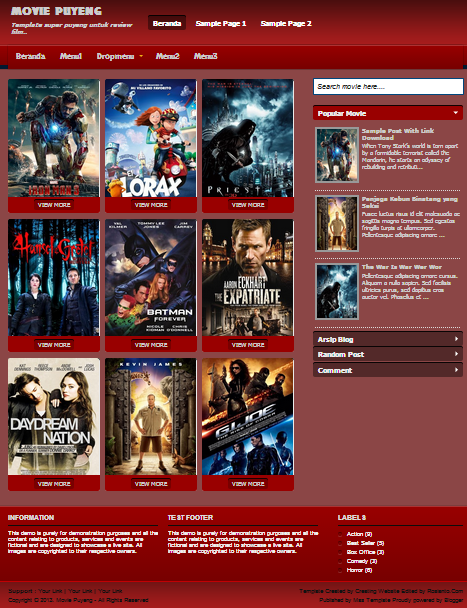Screen dimensions: 467x608
Task: Open The Expatriate poster
Action: tap(248, 278)
